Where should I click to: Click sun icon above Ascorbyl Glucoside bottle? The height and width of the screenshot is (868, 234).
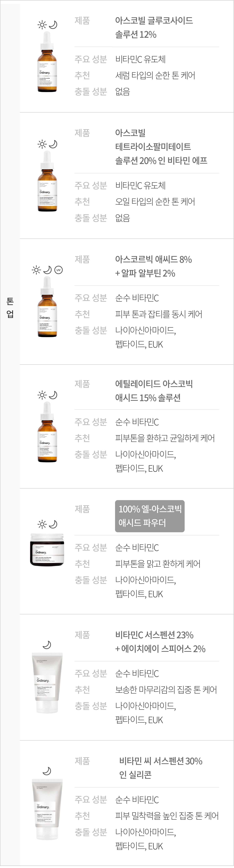(42, 25)
